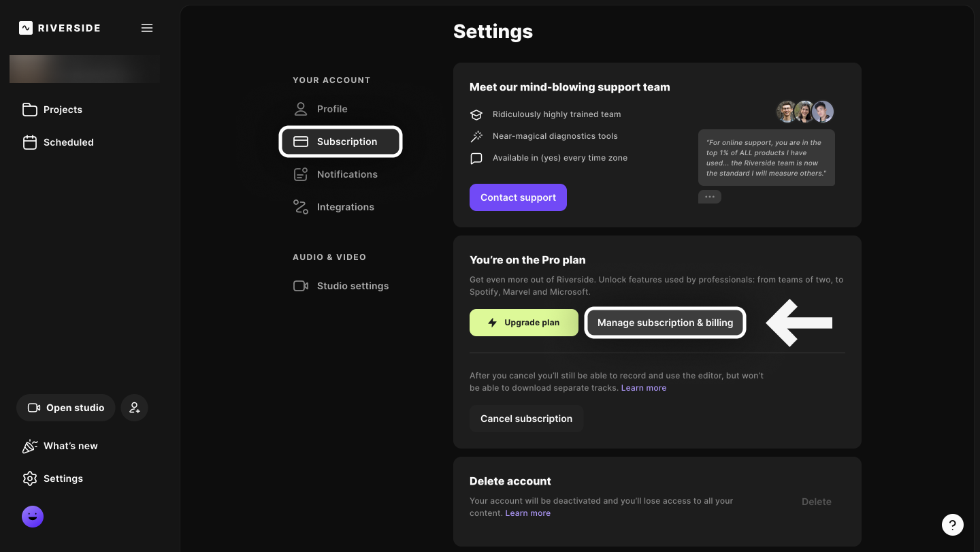This screenshot has width=980, height=552.
Task: Collapse the sidebar with the hamburger icon
Action: [x=147, y=28]
